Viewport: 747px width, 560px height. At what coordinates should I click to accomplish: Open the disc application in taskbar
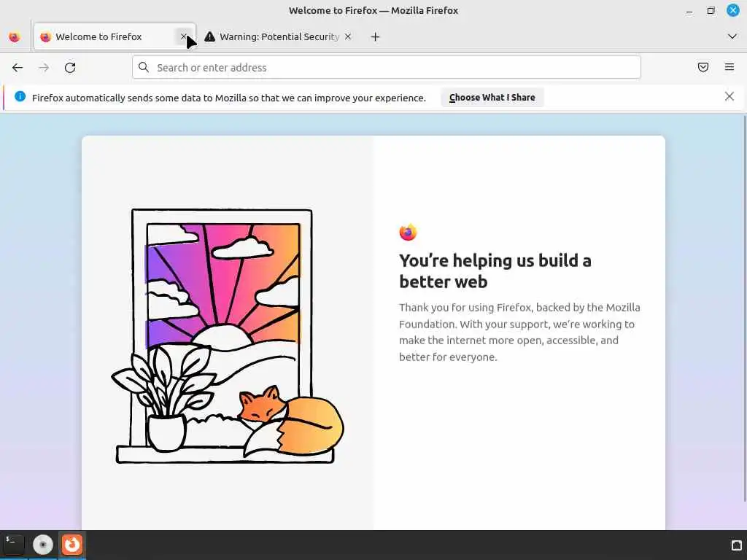(x=43, y=545)
